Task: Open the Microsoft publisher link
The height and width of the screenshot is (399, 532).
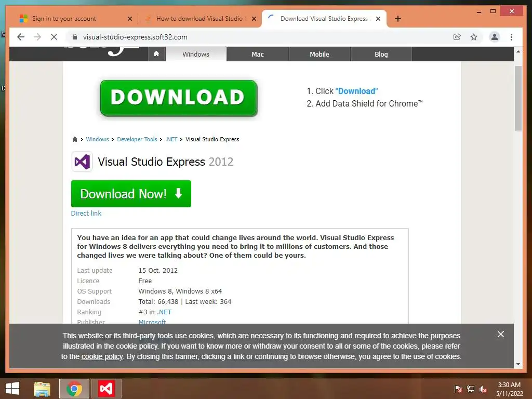Action: pyautogui.click(x=152, y=321)
